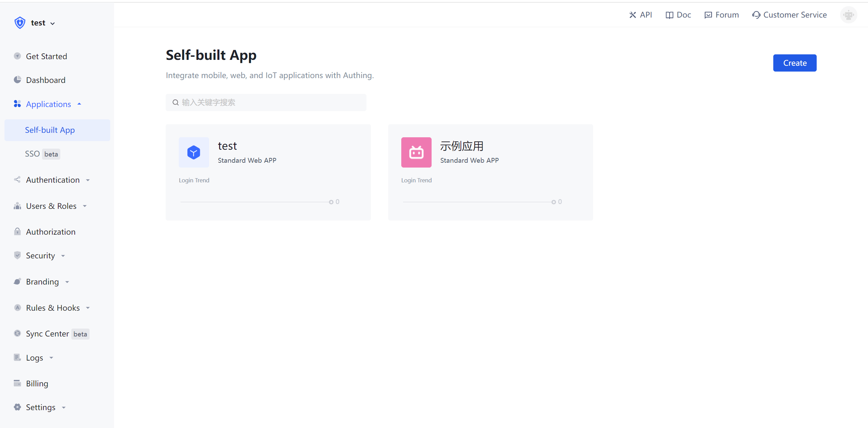Click the Sync Center icon
Viewport: 868px width, 428px height.
[17, 333]
